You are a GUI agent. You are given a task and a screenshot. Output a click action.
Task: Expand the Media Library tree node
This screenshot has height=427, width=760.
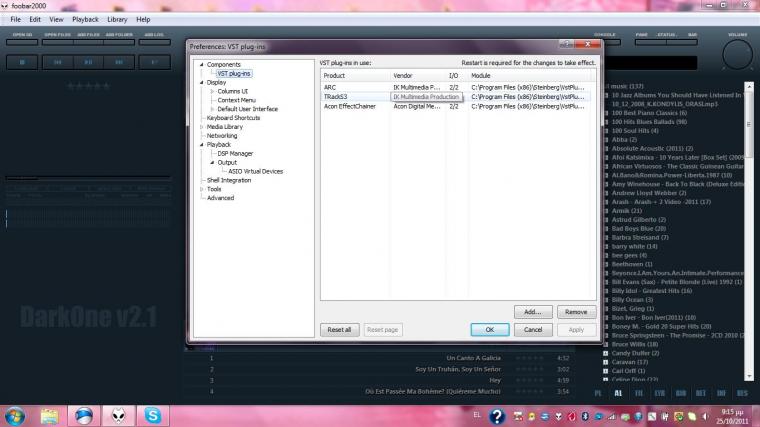click(x=202, y=127)
